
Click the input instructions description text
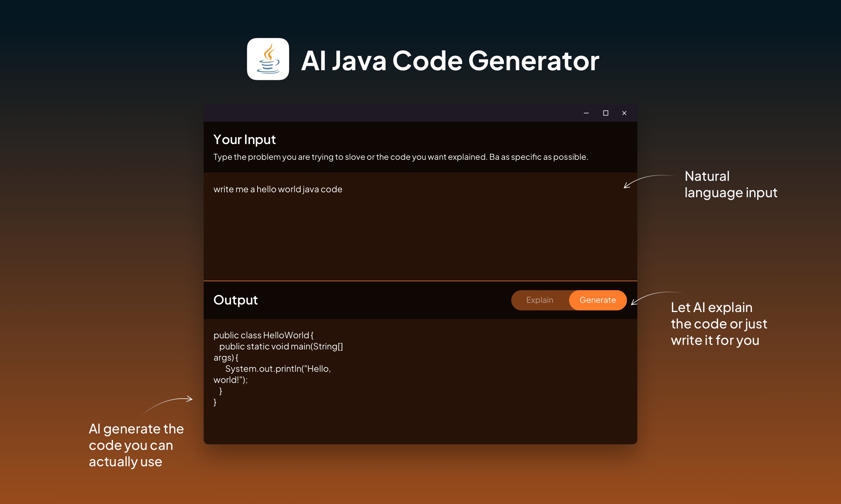tap(400, 157)
